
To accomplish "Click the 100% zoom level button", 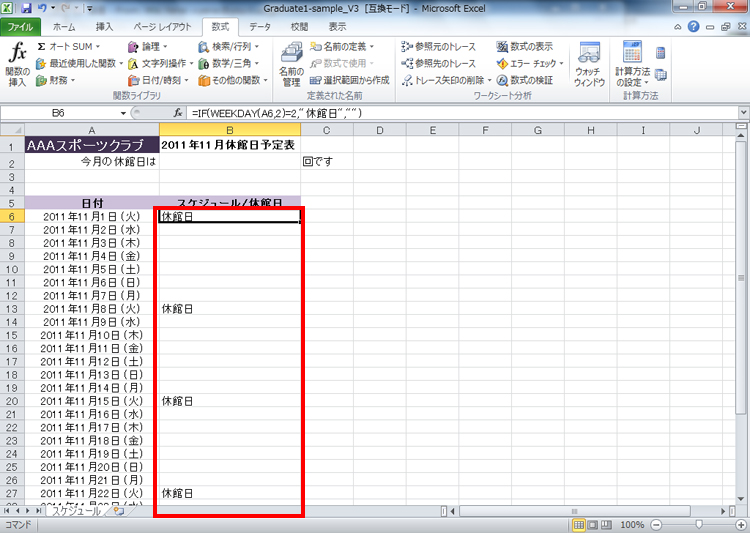I will (632, 525).
